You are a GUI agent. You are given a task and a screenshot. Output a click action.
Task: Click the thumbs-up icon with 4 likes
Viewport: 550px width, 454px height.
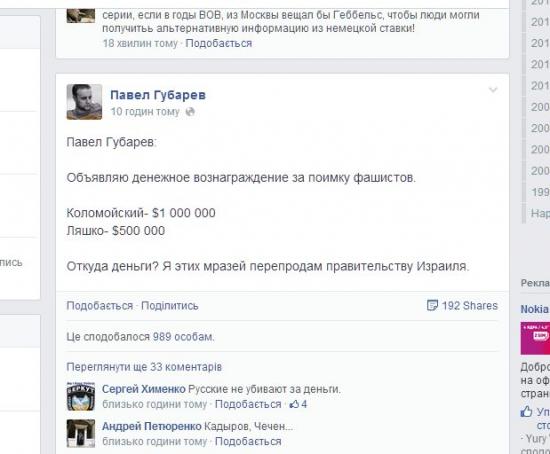pos(294,404)
